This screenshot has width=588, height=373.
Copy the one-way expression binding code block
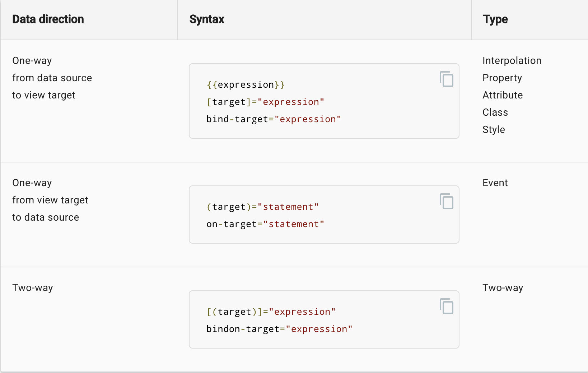tap(447, 79)
